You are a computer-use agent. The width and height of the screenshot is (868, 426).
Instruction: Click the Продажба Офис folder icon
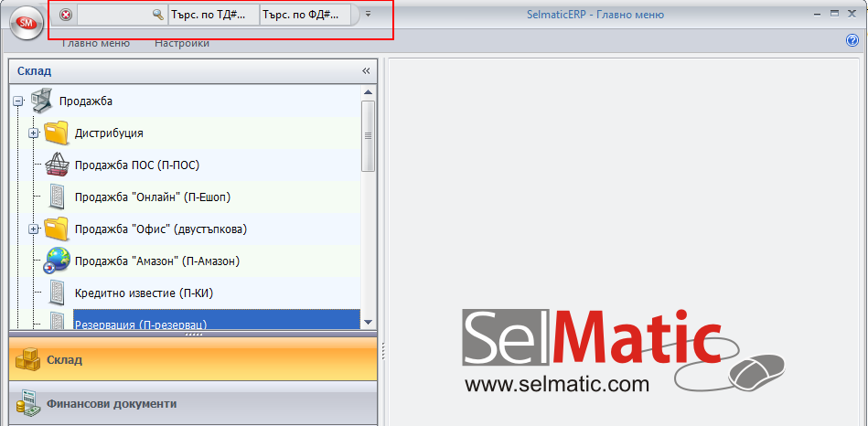[x=56, y=229]
